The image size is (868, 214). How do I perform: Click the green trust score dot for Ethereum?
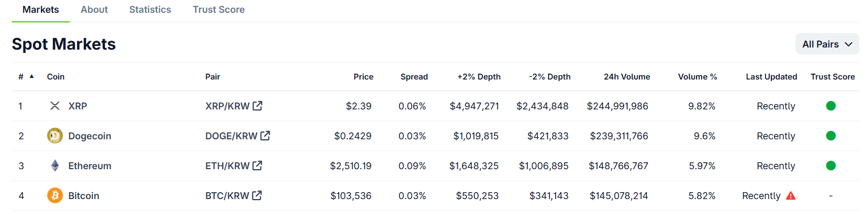pyautogui.click(x=831, y=166)
